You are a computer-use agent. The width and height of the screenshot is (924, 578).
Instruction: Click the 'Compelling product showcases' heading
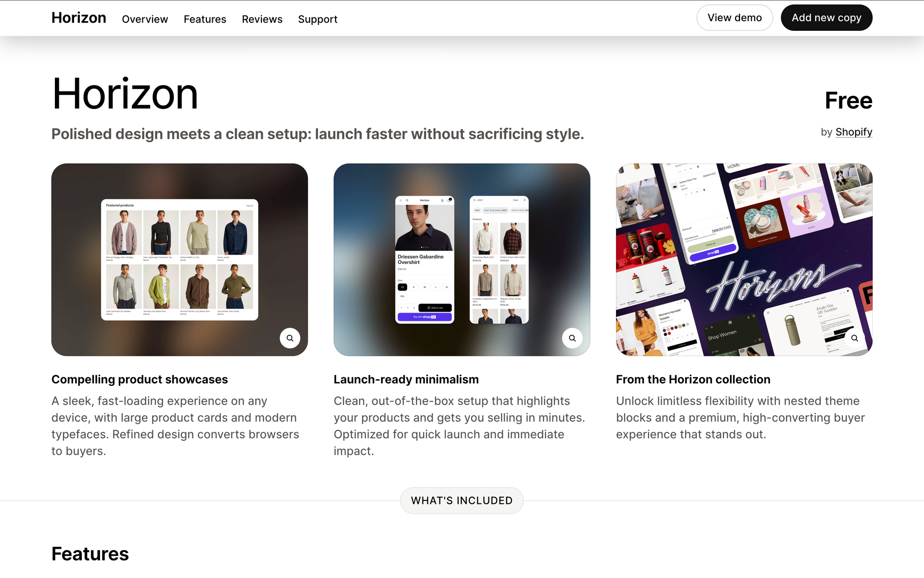(140, 380)
